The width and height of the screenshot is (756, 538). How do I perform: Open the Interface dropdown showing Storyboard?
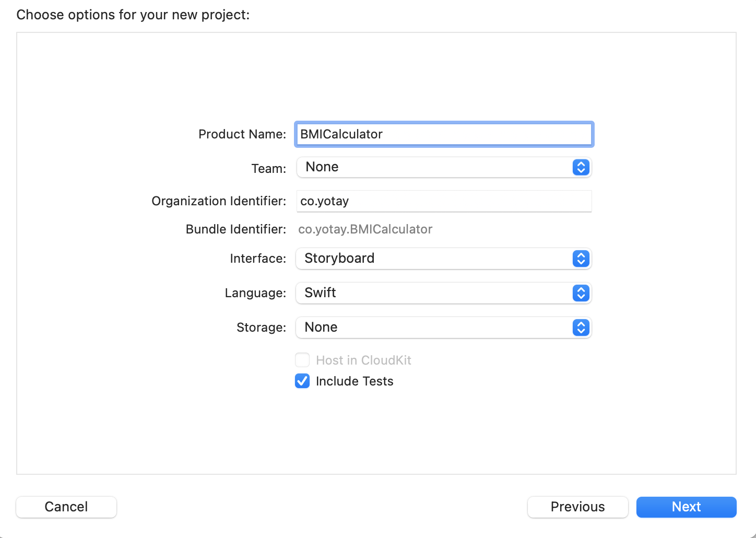coord(433,259)
